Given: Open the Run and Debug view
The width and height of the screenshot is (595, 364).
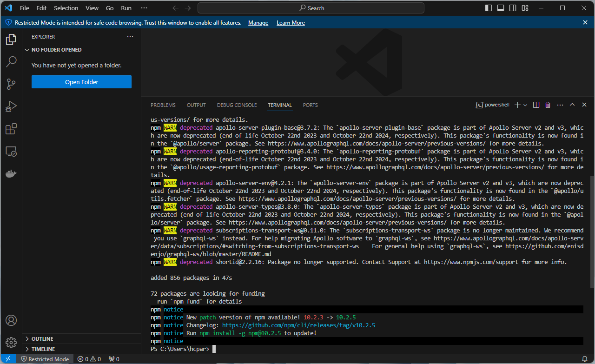Looking at the screenshot, I should [x=11, y=106].
